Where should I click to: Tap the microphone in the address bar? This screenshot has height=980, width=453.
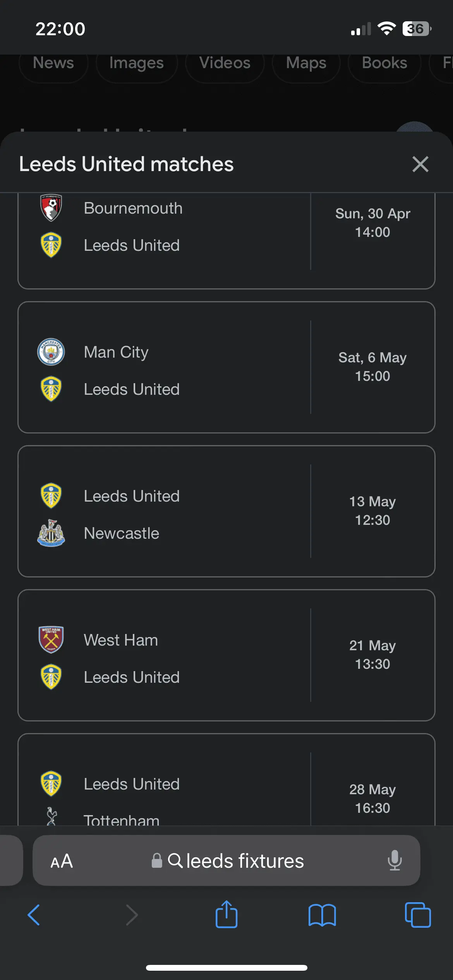395,861
